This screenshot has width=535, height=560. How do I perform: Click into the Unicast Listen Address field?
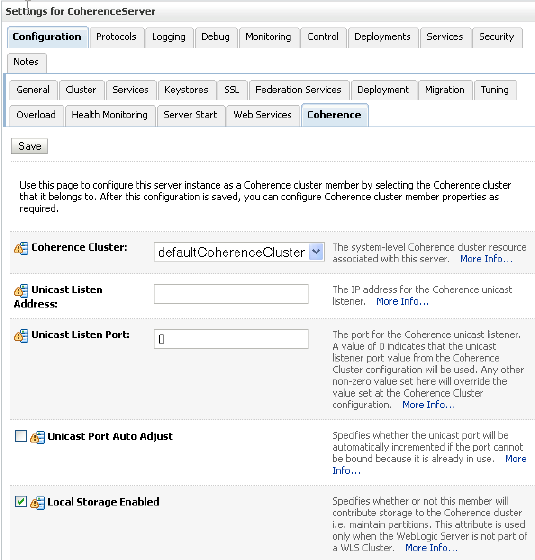pos(231,294)
